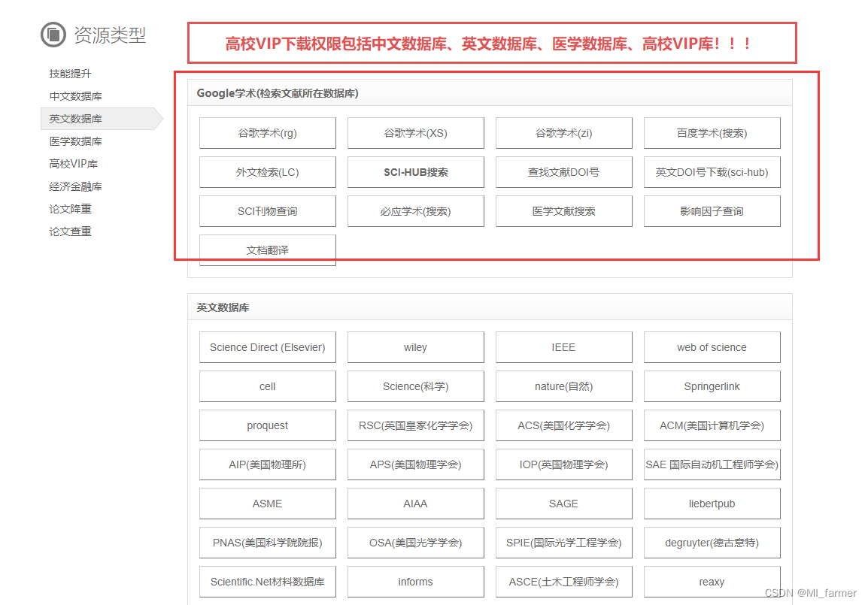The image size is (868, 605).
Task: Open SAE 国际自动机工程师学会
Action: tap(712, 464)
